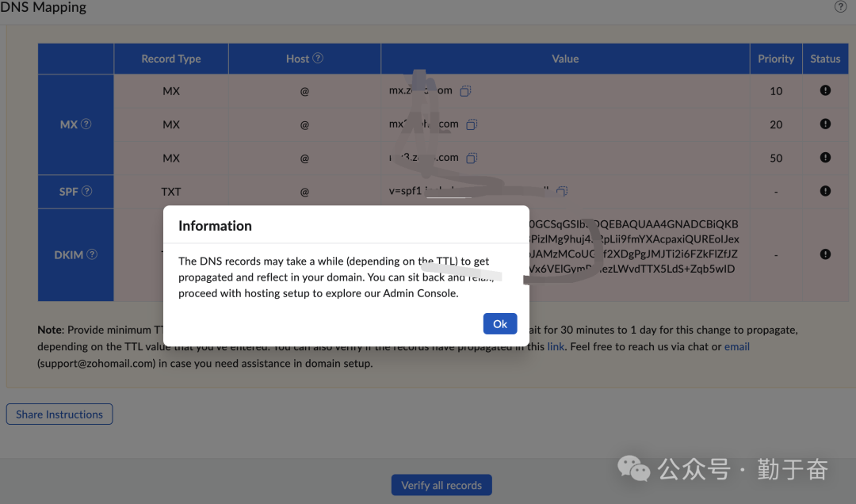
Task: Copy the second MX record value
Action: click(x=472, y=124)
